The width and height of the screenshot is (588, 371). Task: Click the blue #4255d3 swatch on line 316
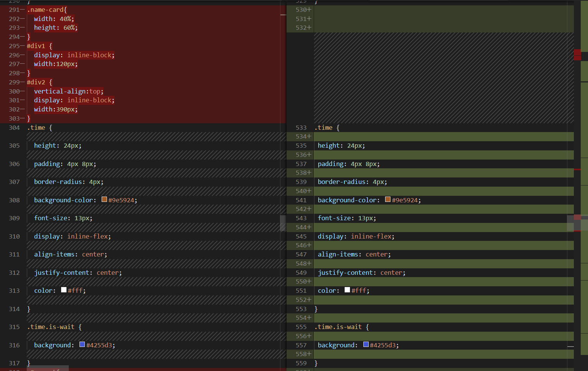81,344
